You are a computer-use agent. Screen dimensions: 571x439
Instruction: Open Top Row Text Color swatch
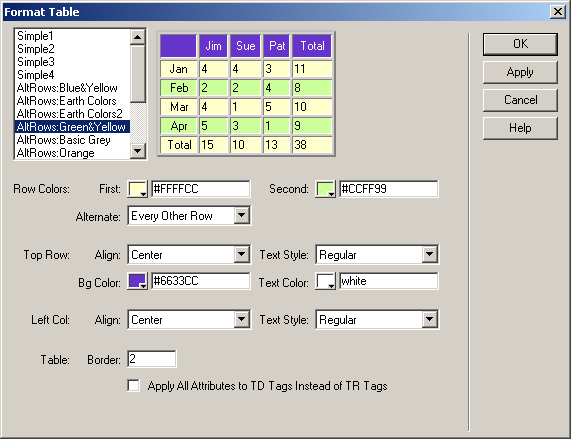coord(325,281)
